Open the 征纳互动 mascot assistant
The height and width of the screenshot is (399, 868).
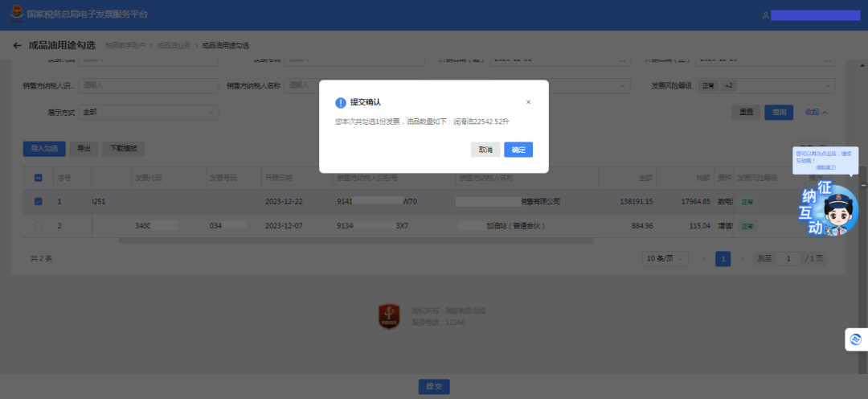tap(828, 209)
